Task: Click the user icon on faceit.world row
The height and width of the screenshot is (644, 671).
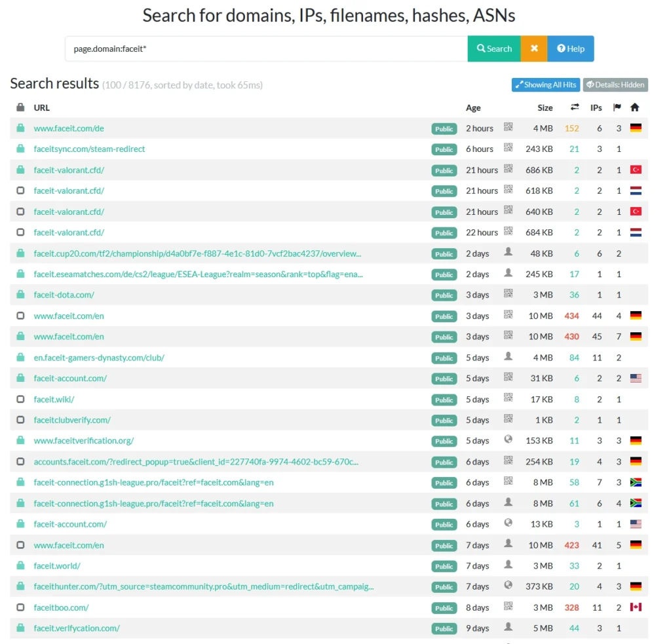Action: 508,565
